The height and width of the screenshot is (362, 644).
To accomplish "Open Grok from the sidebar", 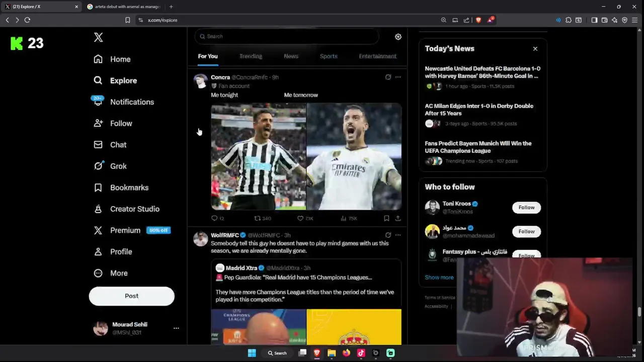I will (x=110, y=166).
